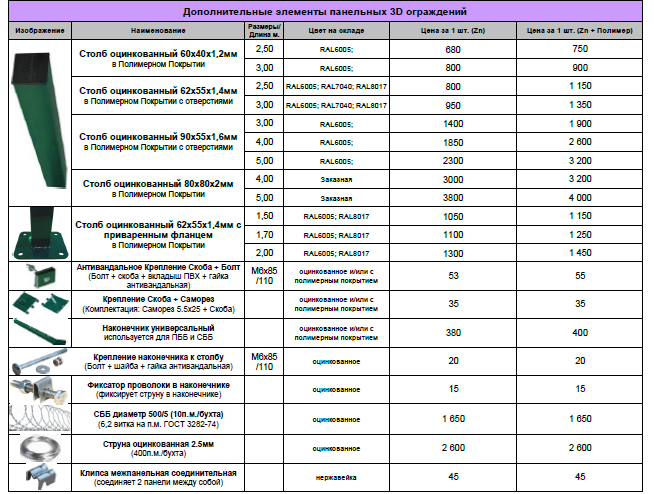
Task: Select 'Фиксатор проволоки в наконечнике' cell
Action: [x=158, y=389]
